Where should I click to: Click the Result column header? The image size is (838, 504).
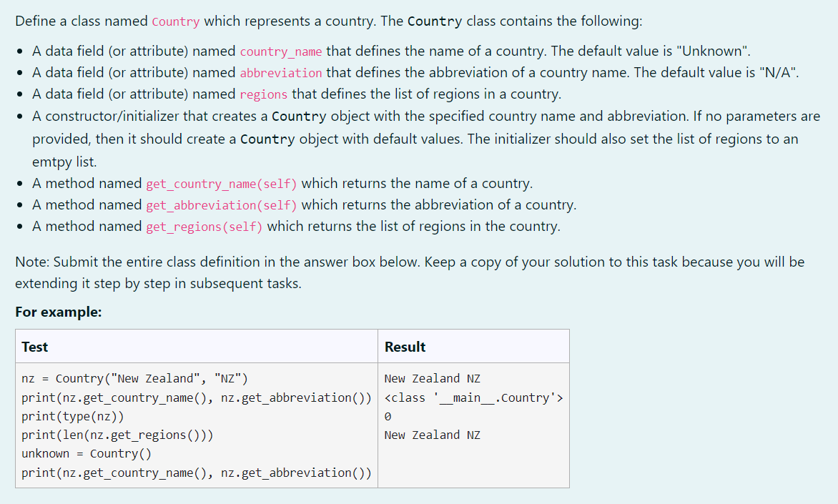(405, 346)
